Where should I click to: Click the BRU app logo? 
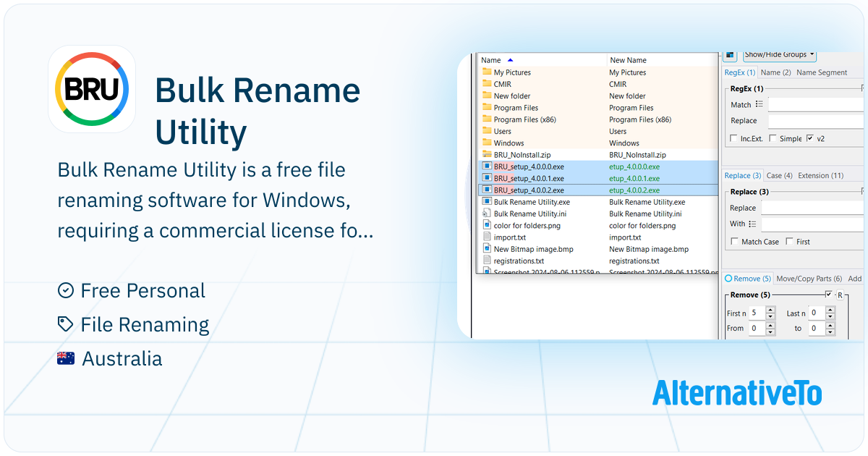point(92,88)
